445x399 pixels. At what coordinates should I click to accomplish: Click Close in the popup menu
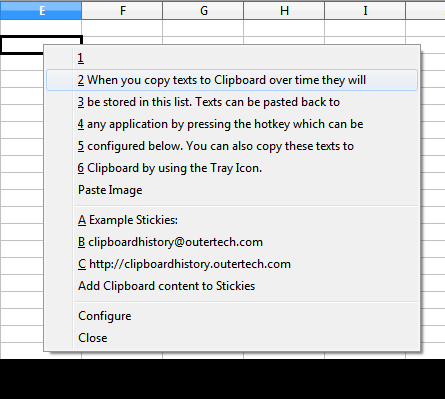[x=232, y=338]
